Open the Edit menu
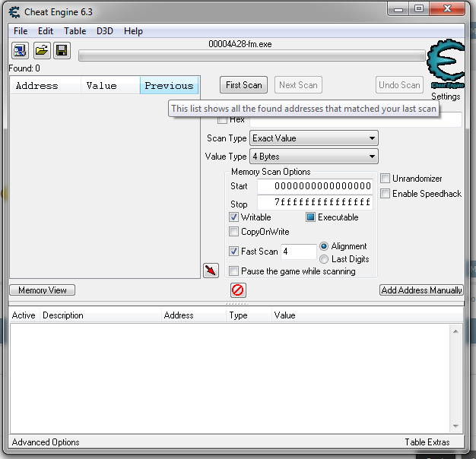Screen dimensions: 476x459 tap(46, 31)
